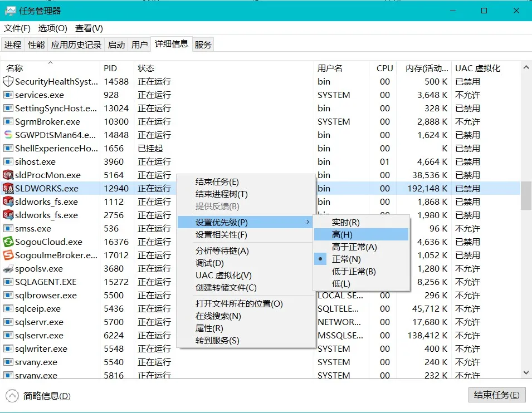
Task: Click the scrollbar down arrow
Action: [525, 372]
